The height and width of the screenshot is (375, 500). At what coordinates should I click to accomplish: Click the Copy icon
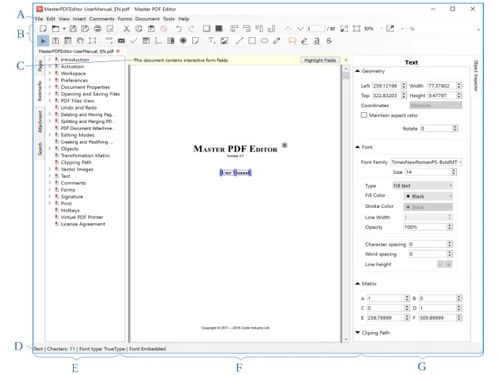(139, 29)
